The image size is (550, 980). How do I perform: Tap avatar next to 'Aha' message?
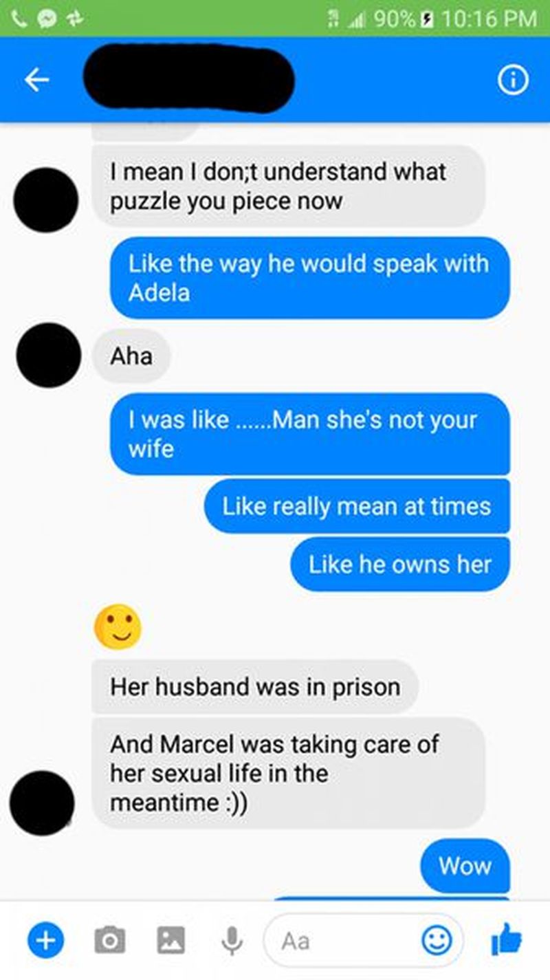point(48,355)
